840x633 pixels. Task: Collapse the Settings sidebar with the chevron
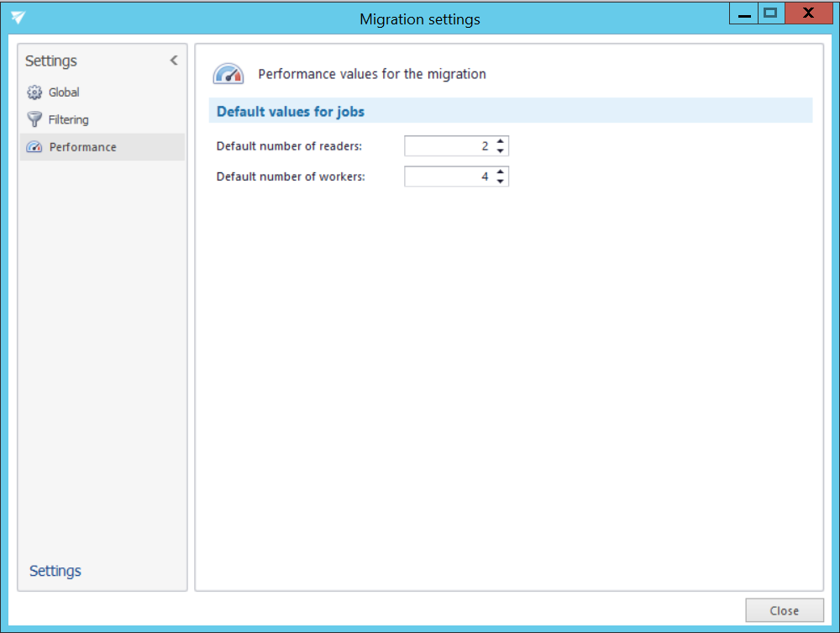pyautogui.click(x=174, y=61)
